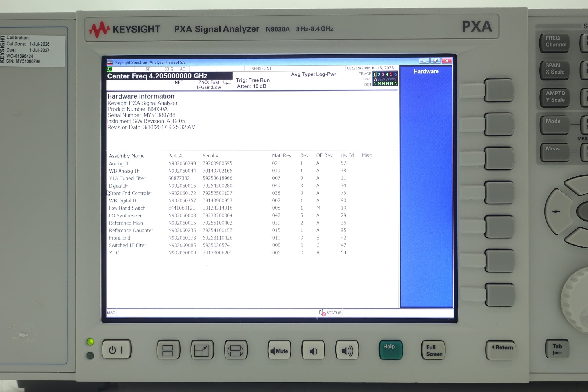Click the LXI indicator icon
Screen dimensions: 588x392
point(109,69)
